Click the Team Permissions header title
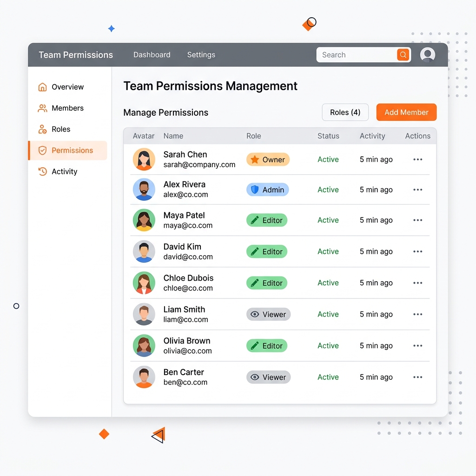Viewport: 476px width, 476px height. [76, 55]
